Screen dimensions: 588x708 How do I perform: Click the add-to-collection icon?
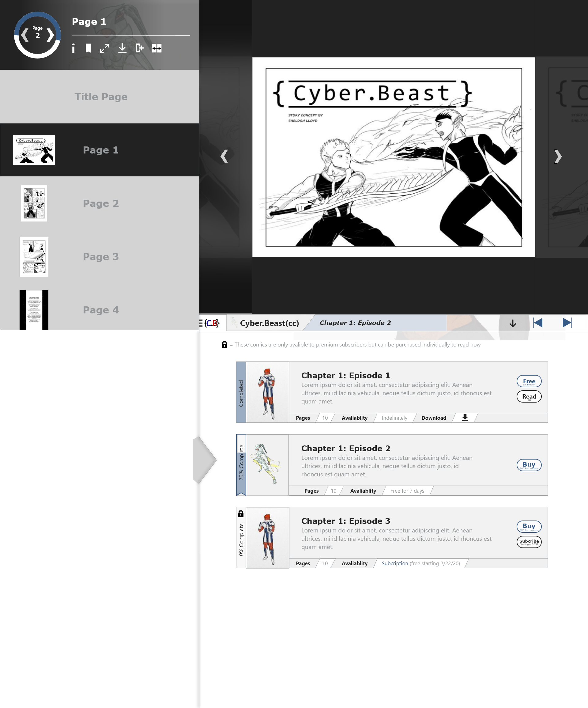pyautogui.click(x=140, y=48)
